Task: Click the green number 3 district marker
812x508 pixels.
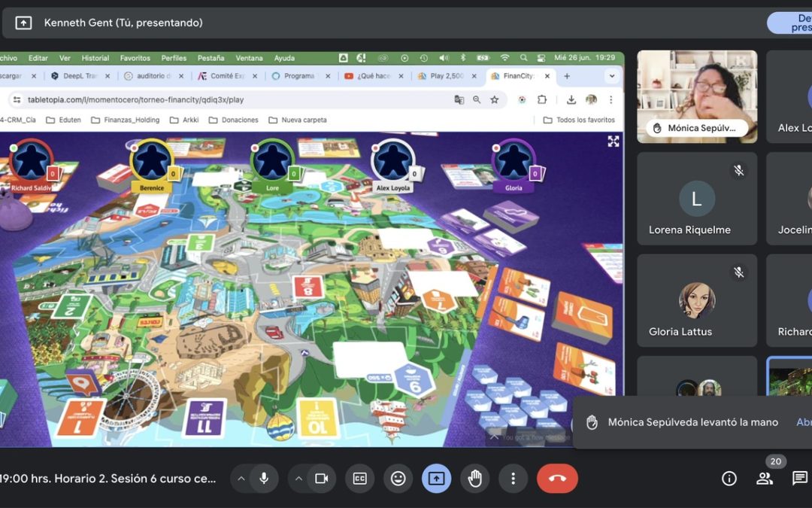Action: [200, 244]
